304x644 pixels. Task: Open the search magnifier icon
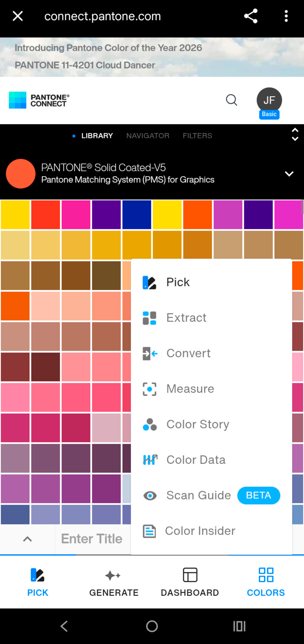[231, 100]
